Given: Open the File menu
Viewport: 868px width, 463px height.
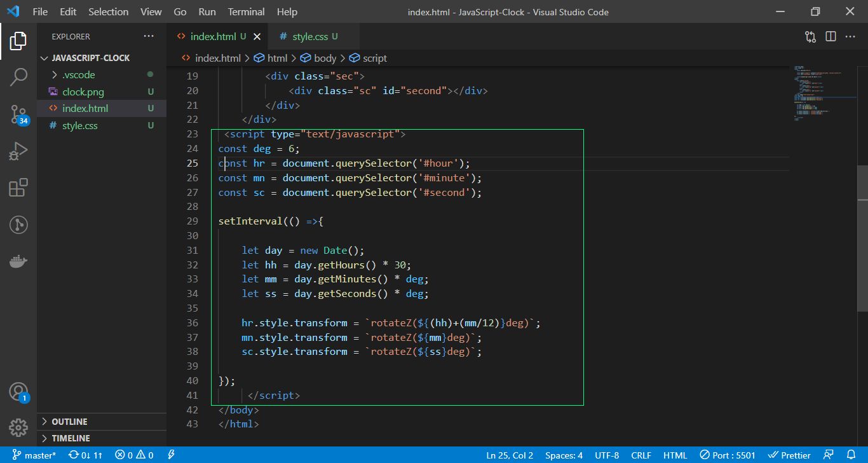Looking at the screenshot, I should coord(40,11).
